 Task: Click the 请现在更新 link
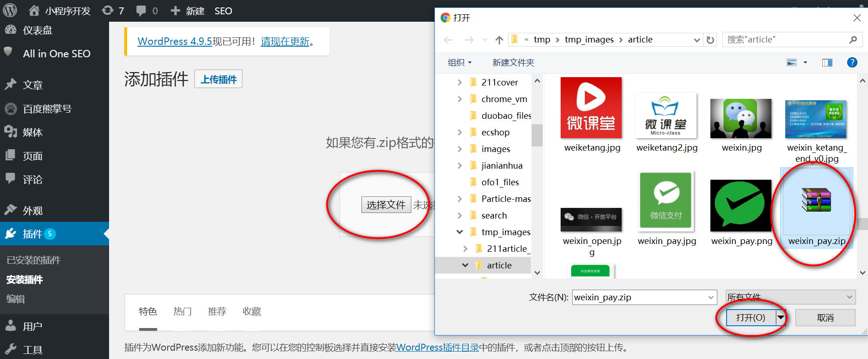click(x=285, y=41)
